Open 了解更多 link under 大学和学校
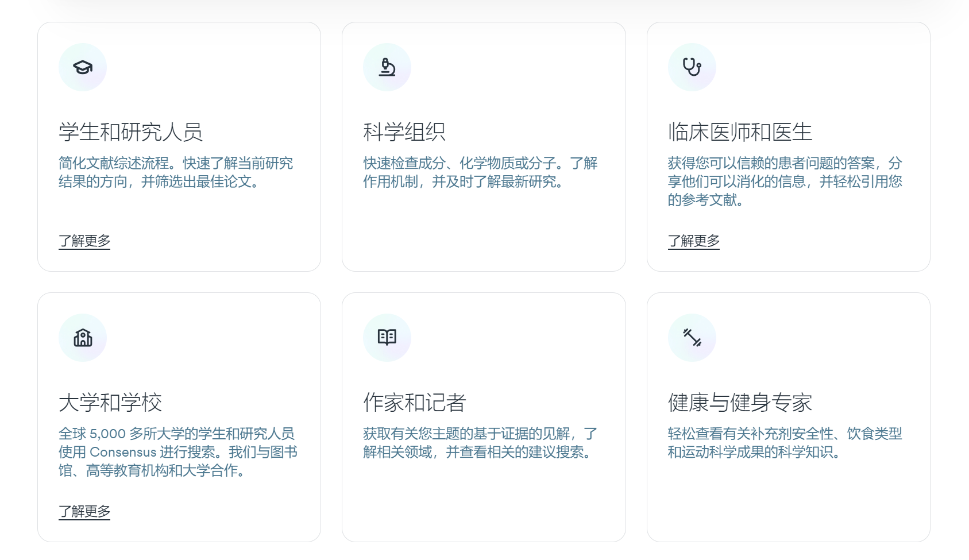 (x=84, y=511)
